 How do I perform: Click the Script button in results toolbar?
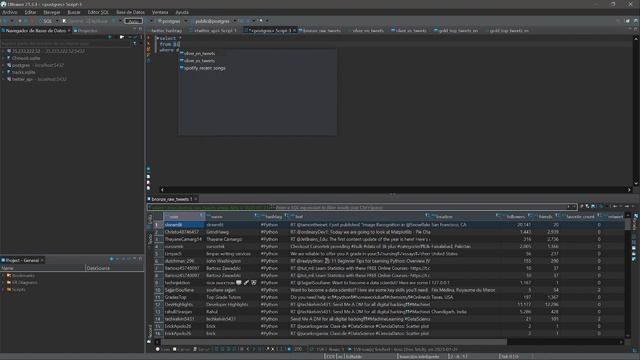tap(202, 349)
